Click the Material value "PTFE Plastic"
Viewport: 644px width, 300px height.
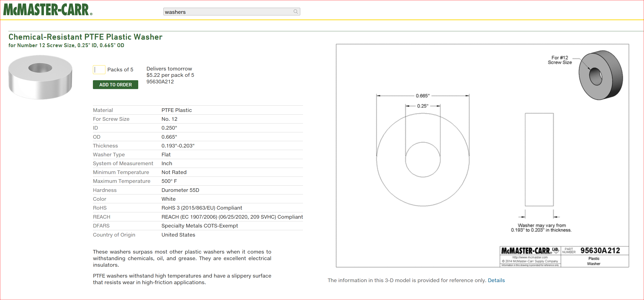pyautogui.click(x=177, y=110)
